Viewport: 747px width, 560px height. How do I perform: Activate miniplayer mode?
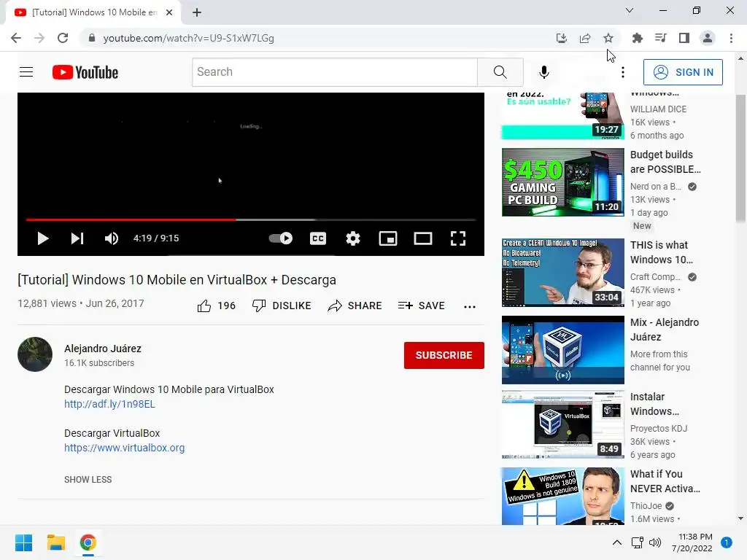388,238
